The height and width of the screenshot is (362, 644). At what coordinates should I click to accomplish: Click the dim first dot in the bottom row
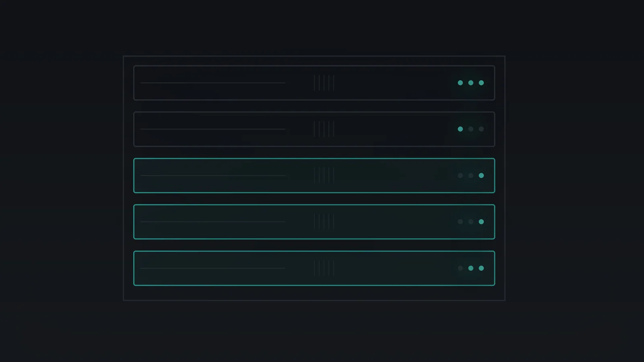coord(460,268)
